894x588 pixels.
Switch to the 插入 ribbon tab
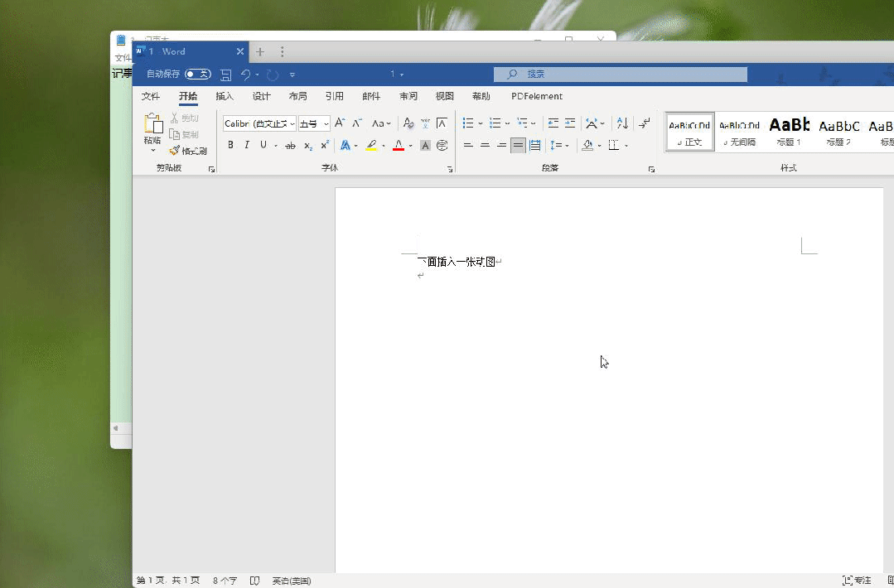[225, 96]
